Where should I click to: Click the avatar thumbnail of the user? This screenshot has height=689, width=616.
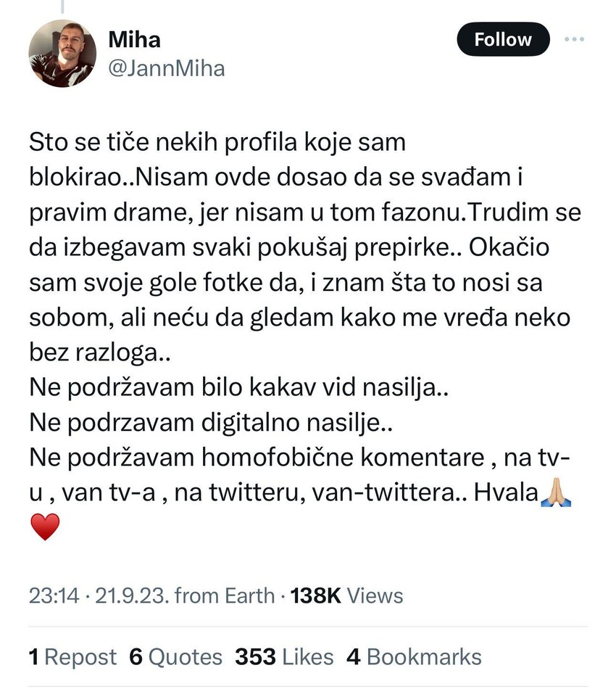click(x=64, y=55)
